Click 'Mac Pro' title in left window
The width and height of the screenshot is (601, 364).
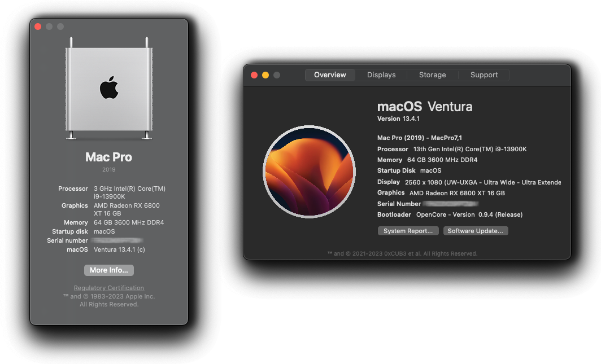tap(109, 157)
